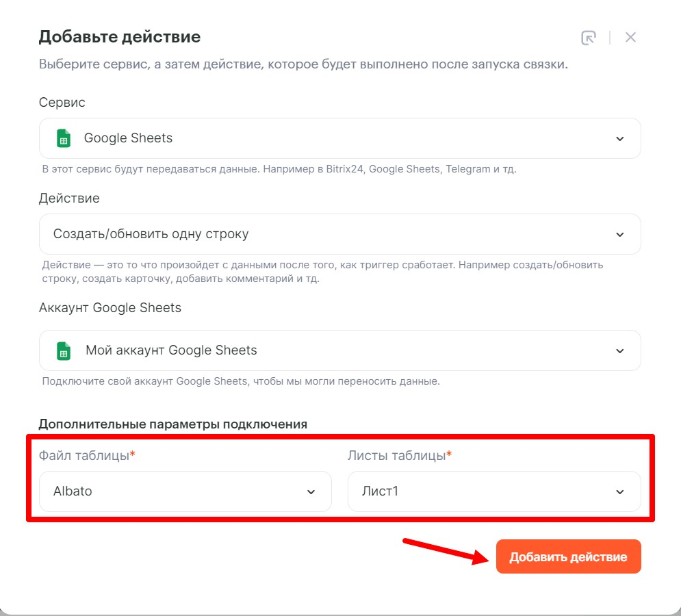Screen dimensions: 681x616
Task: Click the Google Sheets icon in Сервис field
Action: click(x=64, y=138)
